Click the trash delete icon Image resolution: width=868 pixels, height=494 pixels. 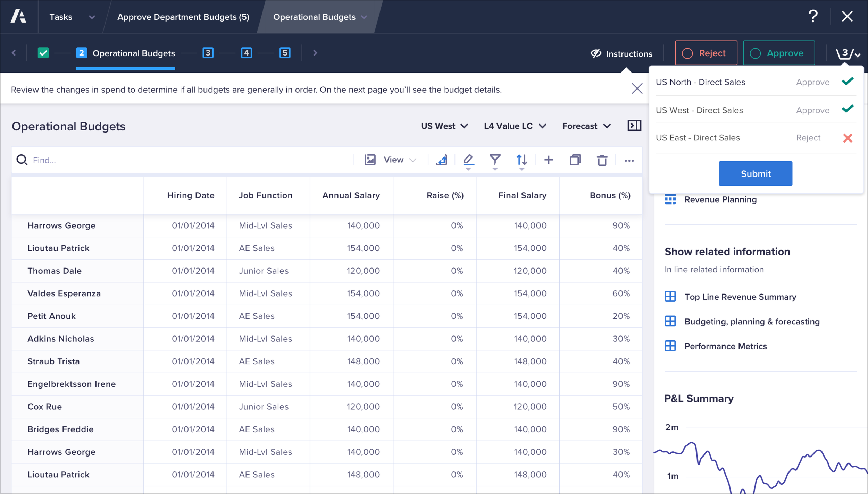(602, 160)
